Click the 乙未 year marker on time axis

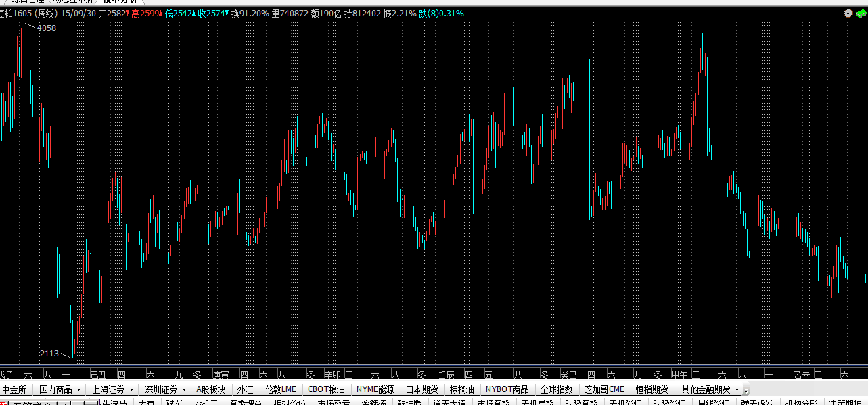pos(802,374)
